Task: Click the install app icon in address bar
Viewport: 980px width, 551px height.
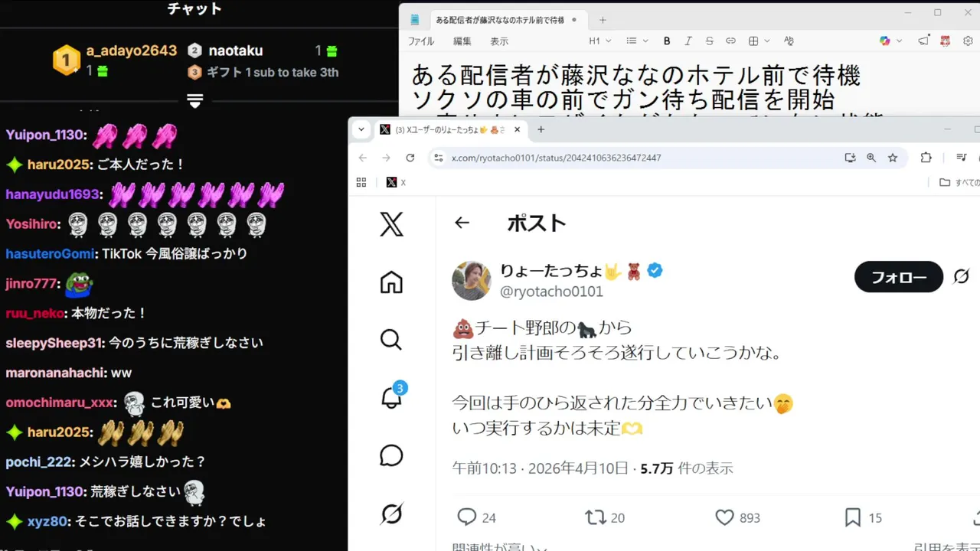Action: click(850, 158)
